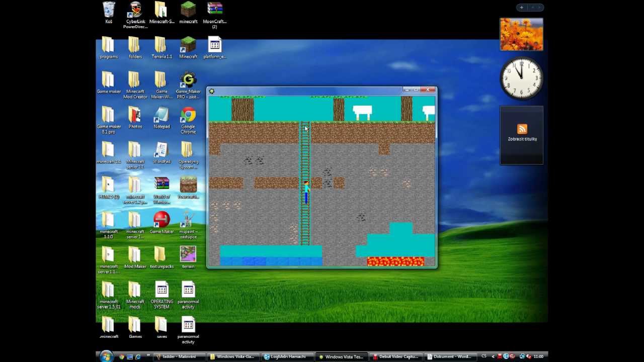Open the CyberLink PowerDirector shortcut
The width and height of the screenshot is (644, 362).
[x=135, y=15]
